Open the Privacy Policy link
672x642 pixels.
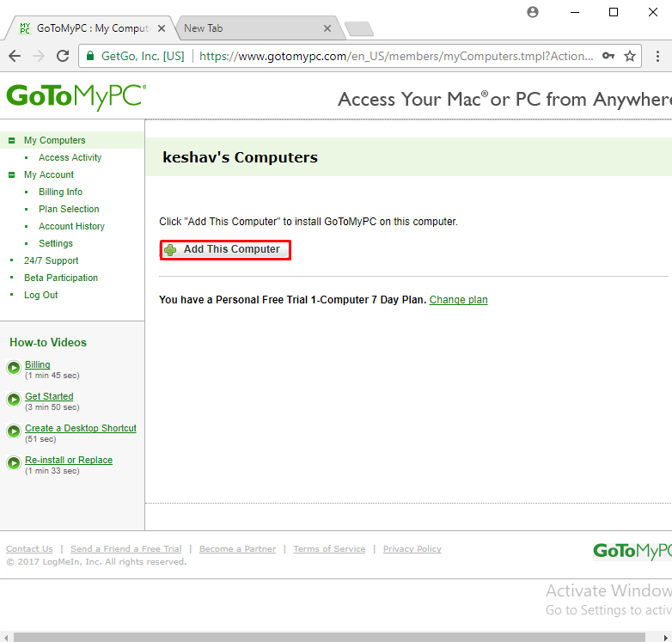coord(412,548)
